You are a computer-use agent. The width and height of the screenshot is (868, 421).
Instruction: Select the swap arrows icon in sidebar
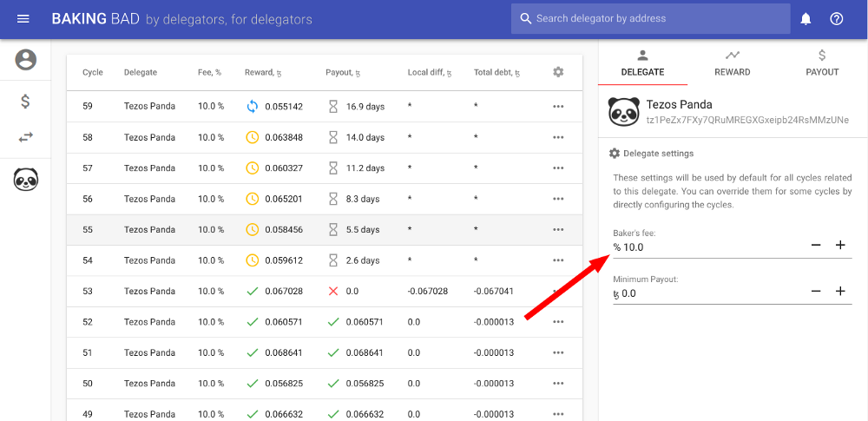[x=25, y=137]
